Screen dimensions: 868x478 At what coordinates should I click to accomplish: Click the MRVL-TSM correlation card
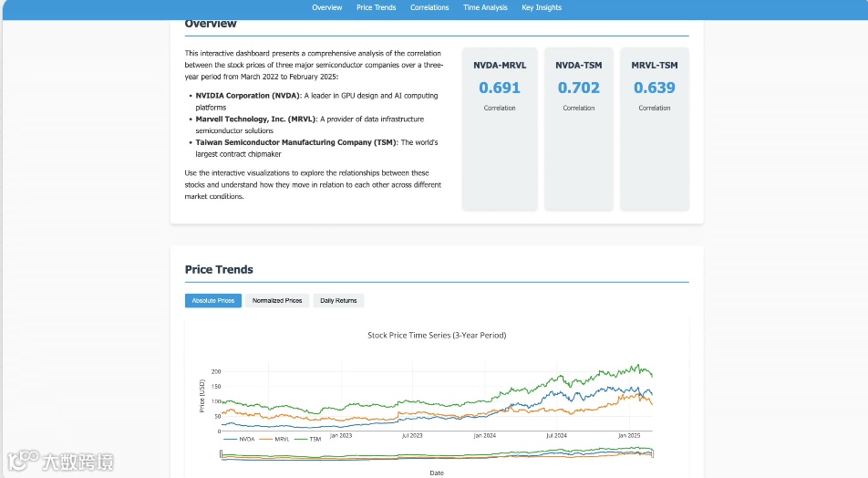tap(655, 129)
